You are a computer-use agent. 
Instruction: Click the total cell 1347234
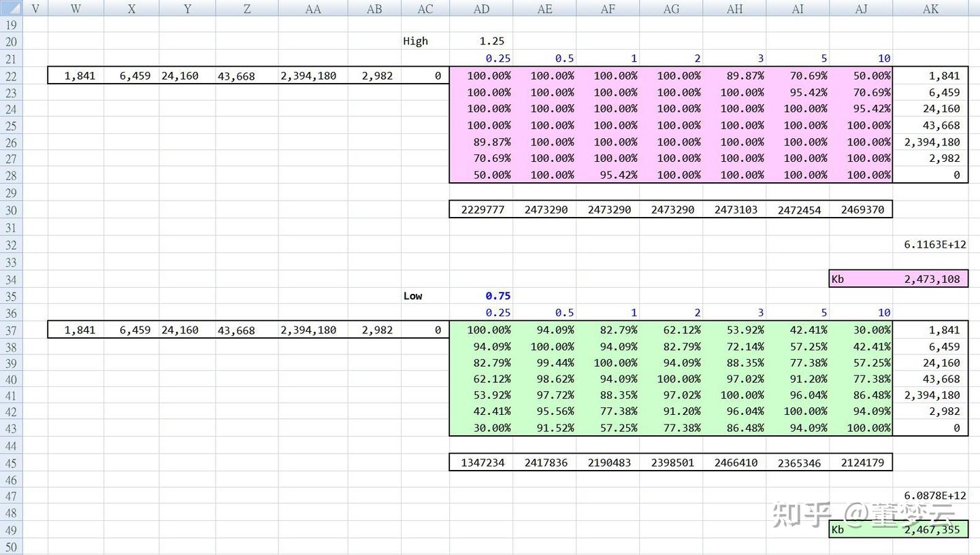point(481,462)
